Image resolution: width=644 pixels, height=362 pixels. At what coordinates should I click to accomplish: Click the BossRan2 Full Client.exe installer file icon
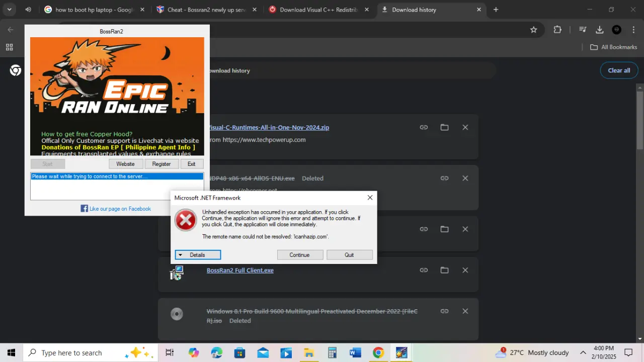click(x=177, y=273)
